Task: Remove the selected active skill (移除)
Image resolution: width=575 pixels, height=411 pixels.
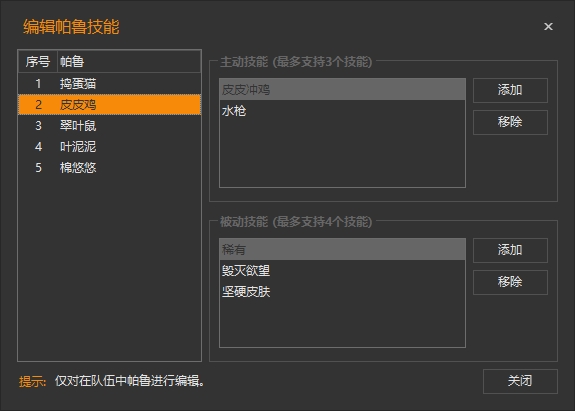Action: click(x=510, y=122)
